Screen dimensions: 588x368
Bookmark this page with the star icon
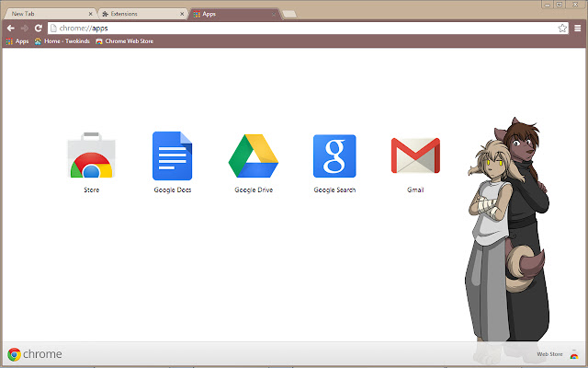pyautogui.click(x=562, y=29)
